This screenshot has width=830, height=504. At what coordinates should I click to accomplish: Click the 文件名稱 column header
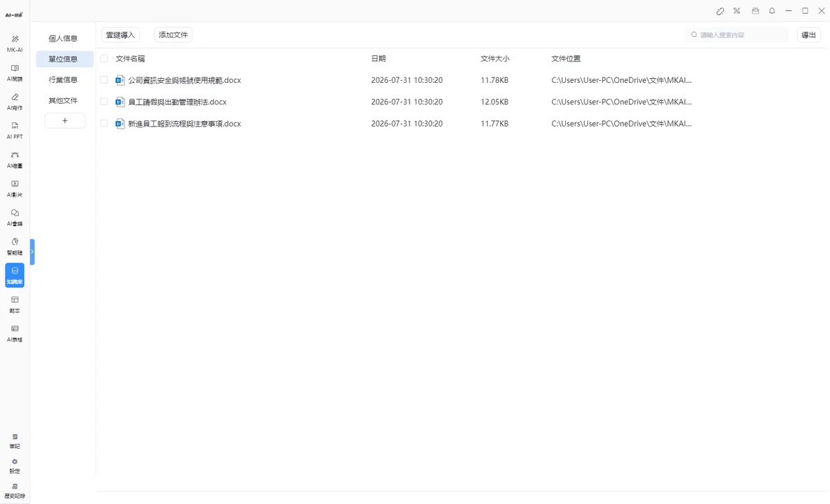pyautogui.click(x=130, y=59)
